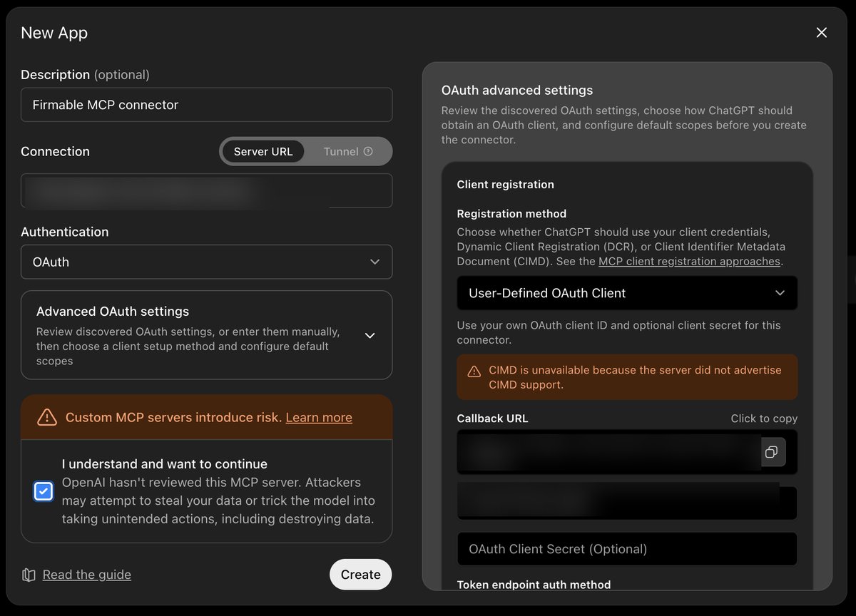
Task: Open the Learn more link
Action: tap(319, 417)
